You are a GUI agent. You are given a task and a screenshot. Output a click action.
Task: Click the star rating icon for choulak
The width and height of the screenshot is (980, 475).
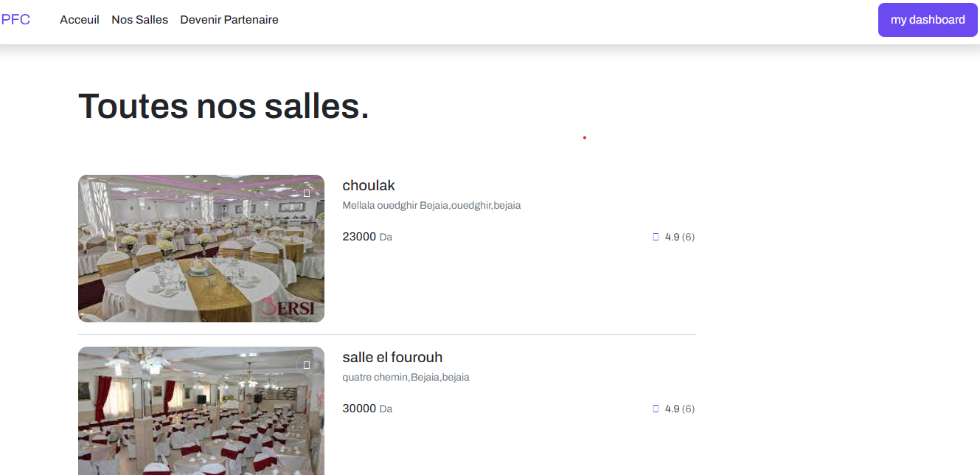656,237
